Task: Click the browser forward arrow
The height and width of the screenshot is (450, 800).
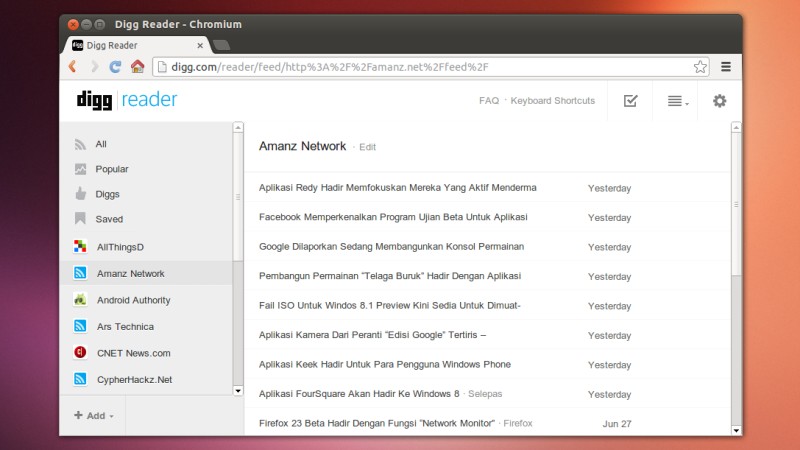Action: [94, 66]
